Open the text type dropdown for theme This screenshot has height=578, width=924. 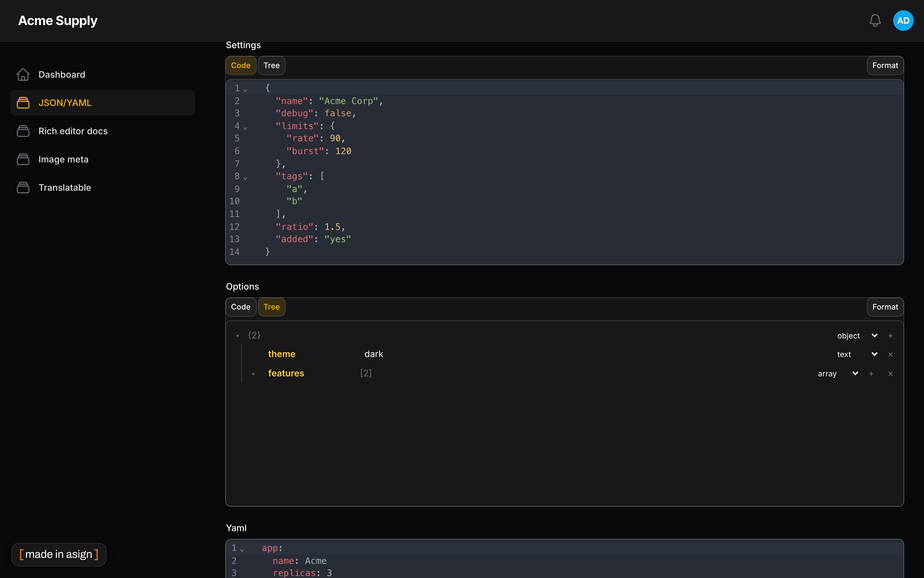pos(858,355)
